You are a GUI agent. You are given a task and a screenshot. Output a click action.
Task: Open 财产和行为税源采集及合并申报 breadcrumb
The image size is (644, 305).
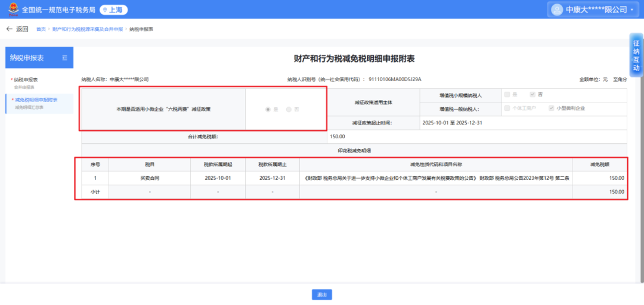[88, 29]
